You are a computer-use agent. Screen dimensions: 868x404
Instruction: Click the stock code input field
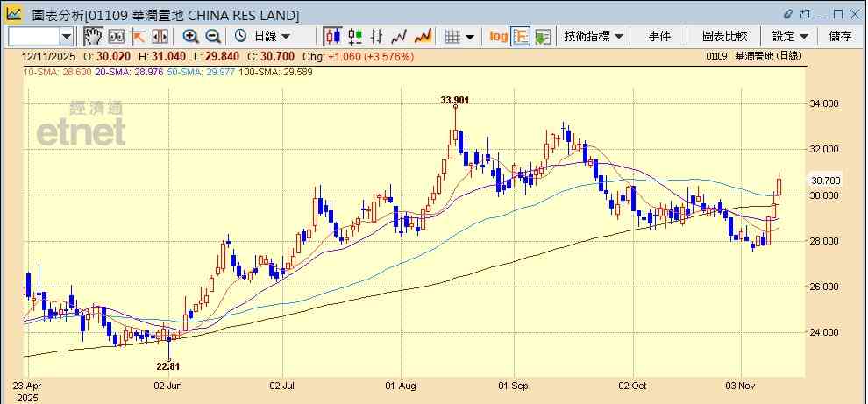pos(34,37)
